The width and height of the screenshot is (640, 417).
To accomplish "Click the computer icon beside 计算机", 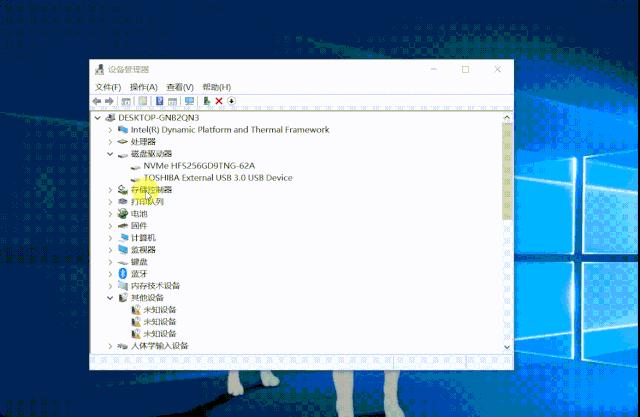I will click(x=124, y=237).
